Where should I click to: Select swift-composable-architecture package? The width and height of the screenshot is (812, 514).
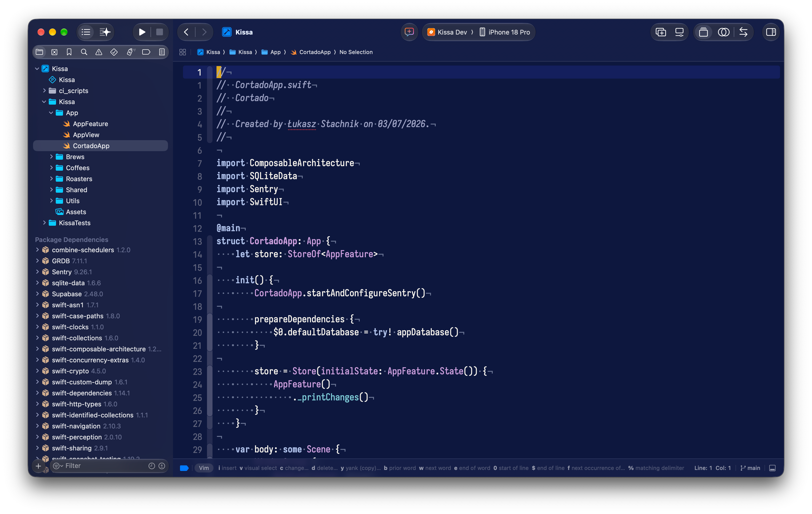tap(98, 349)
